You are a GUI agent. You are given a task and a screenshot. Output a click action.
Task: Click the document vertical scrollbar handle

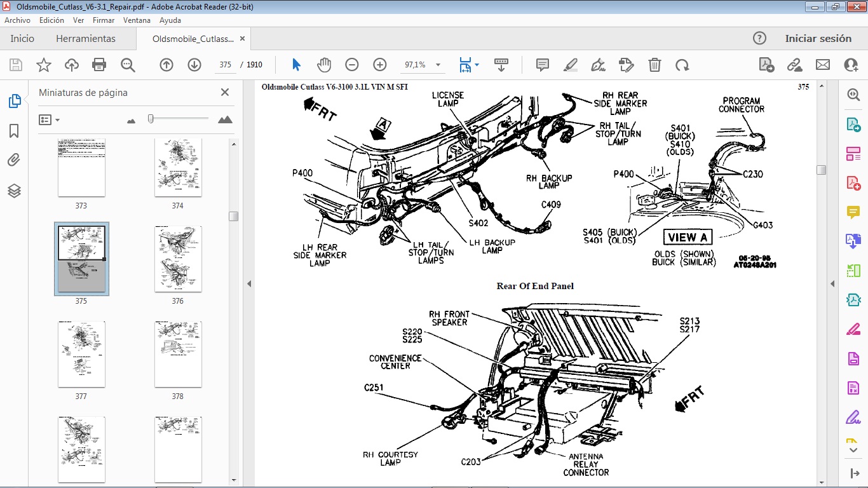822,170
